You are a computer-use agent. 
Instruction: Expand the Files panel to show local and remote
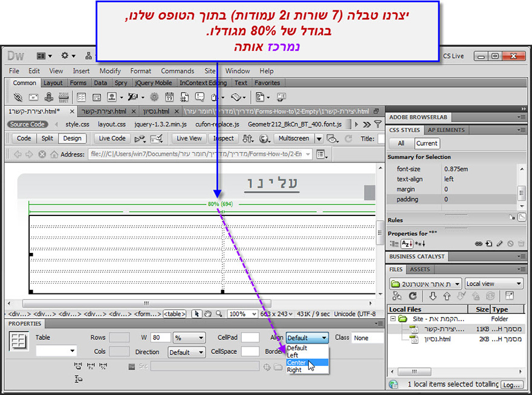click(x=509, y=296)
